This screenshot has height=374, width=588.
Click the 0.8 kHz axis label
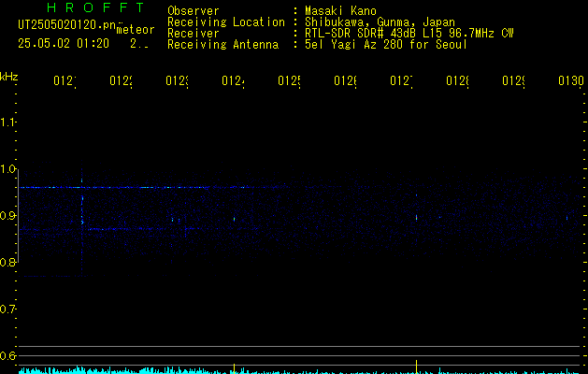[7, 262]
